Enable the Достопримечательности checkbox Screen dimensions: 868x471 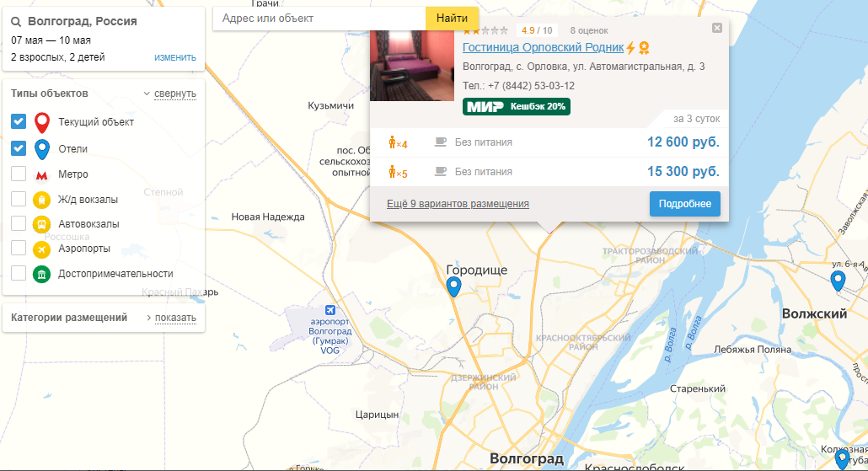[19, 273]
